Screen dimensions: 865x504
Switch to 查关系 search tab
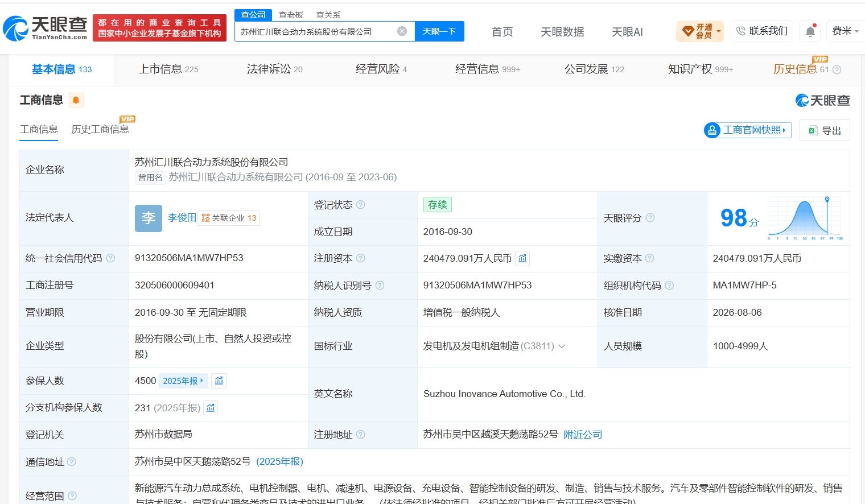(x=328, y=15)
